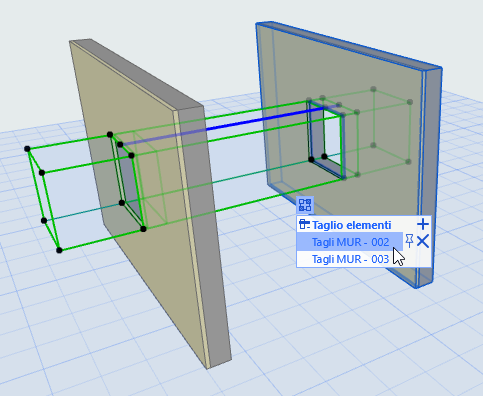Remove Tagli MUR - 002 with the X
Image resolution: width=483 pixels, height=396 pixels.
[423, 241]
